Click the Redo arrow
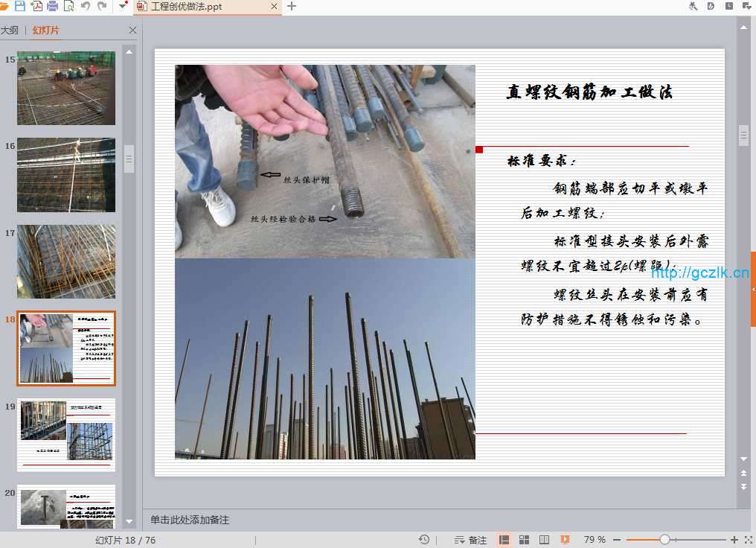The width and height of the screenshot is (756, 548). (x=101, y=7)
